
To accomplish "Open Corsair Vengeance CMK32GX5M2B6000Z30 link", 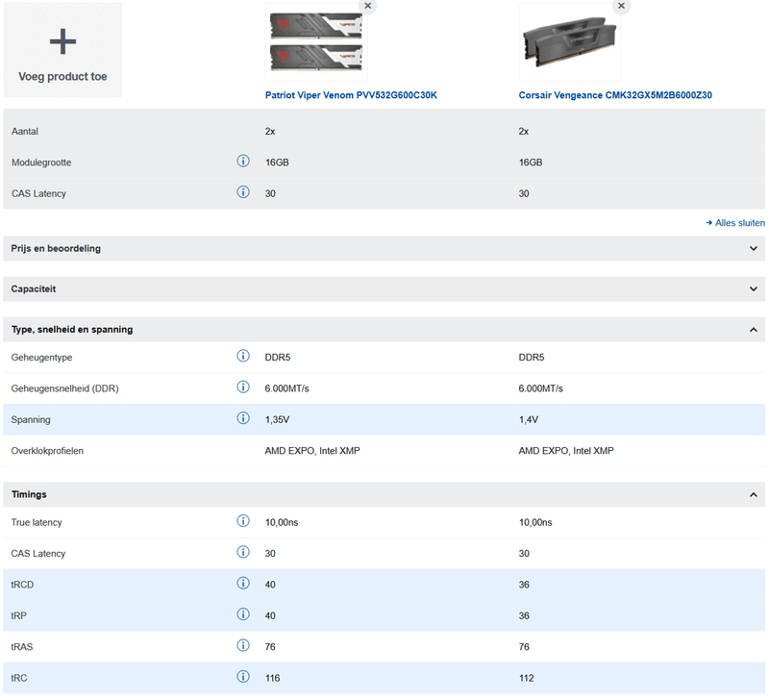I will [615, 95].
